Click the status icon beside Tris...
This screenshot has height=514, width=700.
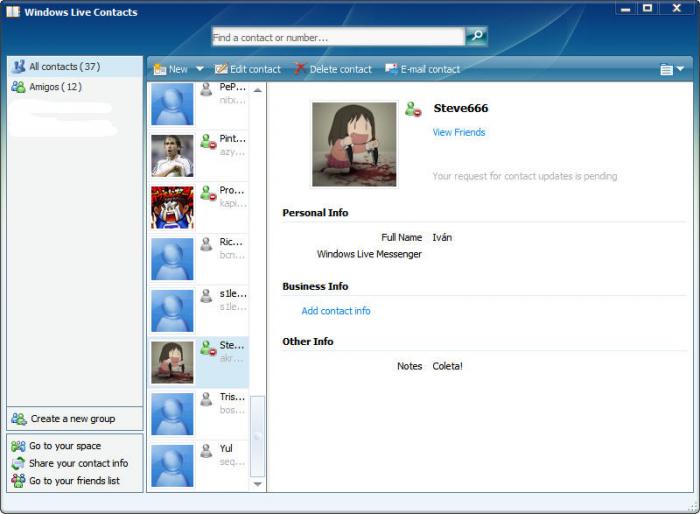pyautogui.click(x=206, y=399)
